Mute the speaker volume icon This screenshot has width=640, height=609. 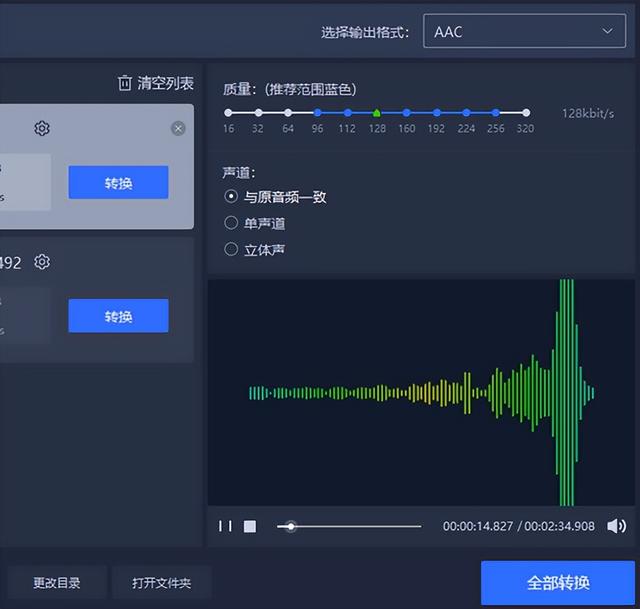tap(616, 526)
